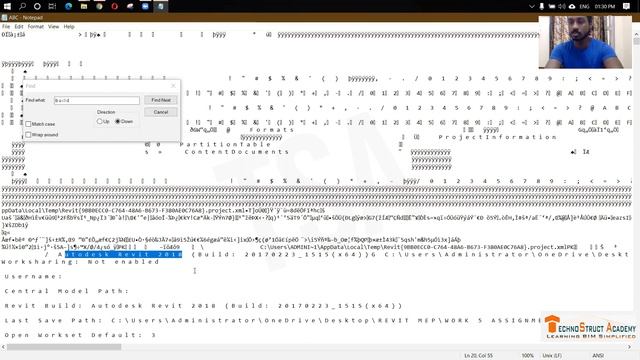The image size is (640, 360).
Task: Open the volume speaker control
Action: click(562, 6)
